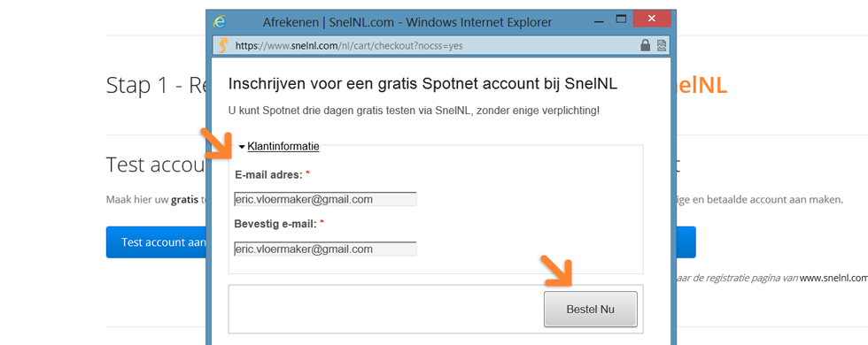
Task: Toggle the compatibility view page icon
Action: click(x=662, y=45)
